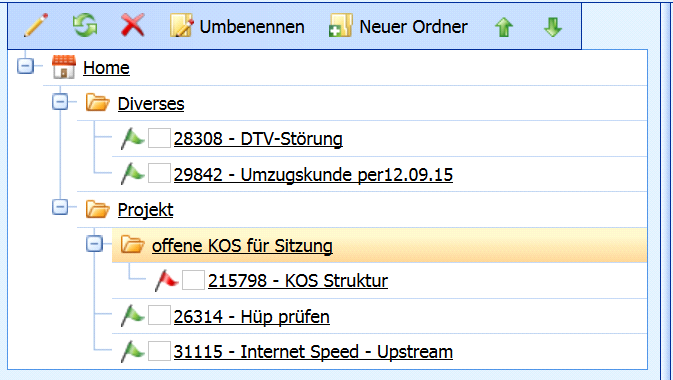Image resolution: width=673 pixels, height=380 pixels.
Task: Click the green move-down arrow
Action: point(553,27)
